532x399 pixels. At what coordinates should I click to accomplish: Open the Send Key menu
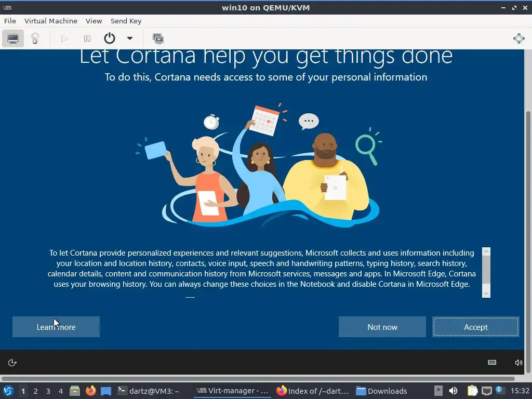click(x=126, y=21)
